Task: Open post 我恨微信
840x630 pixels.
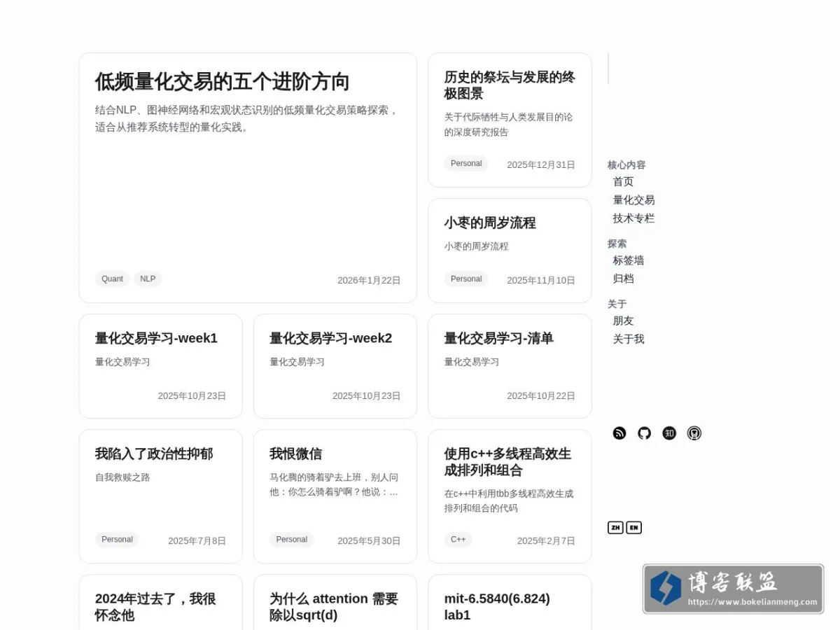Action: pyautogui.click(x=295, y=454)
